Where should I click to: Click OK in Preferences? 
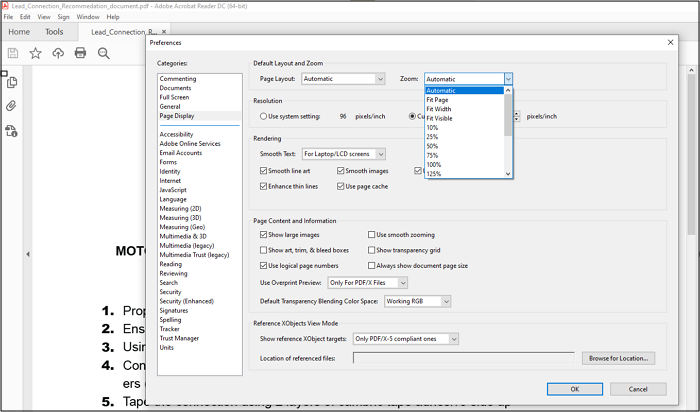click(x=575, y=389)
